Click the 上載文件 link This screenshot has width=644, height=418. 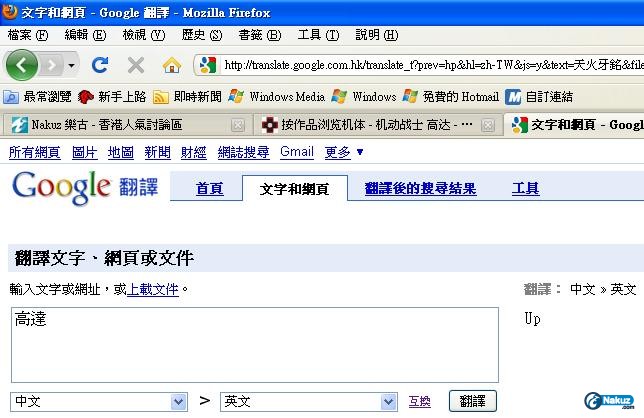(x=153, y=289)
